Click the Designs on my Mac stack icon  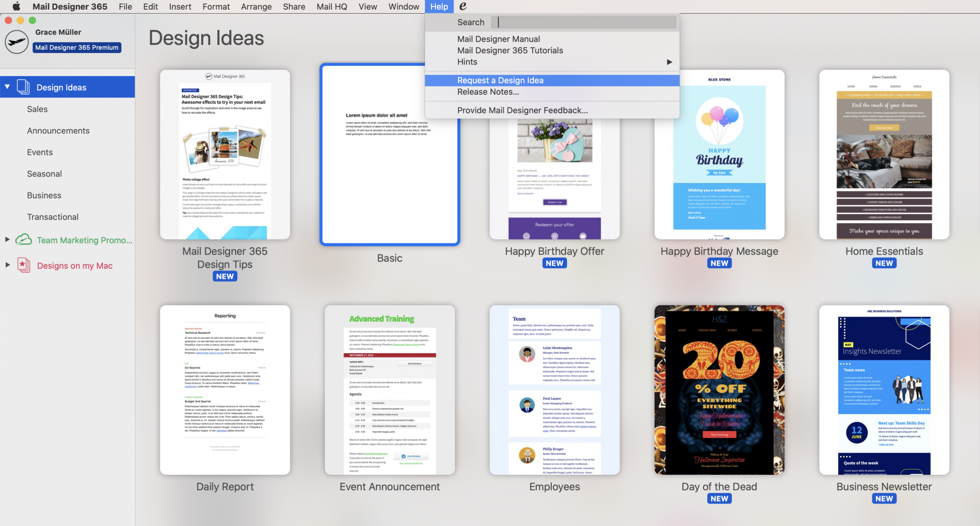25,265
